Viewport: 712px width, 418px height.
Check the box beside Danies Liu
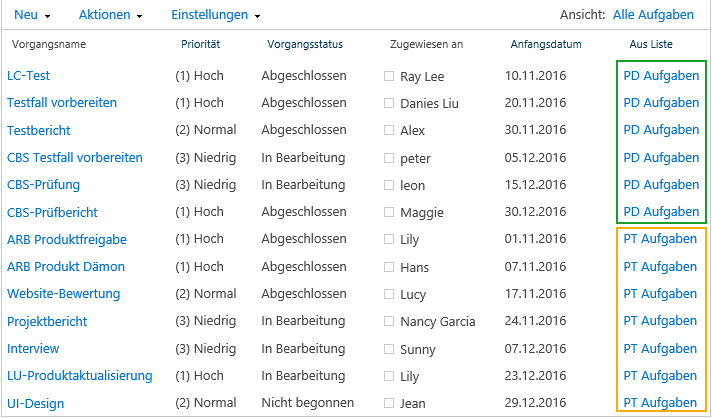coord(389,103)
